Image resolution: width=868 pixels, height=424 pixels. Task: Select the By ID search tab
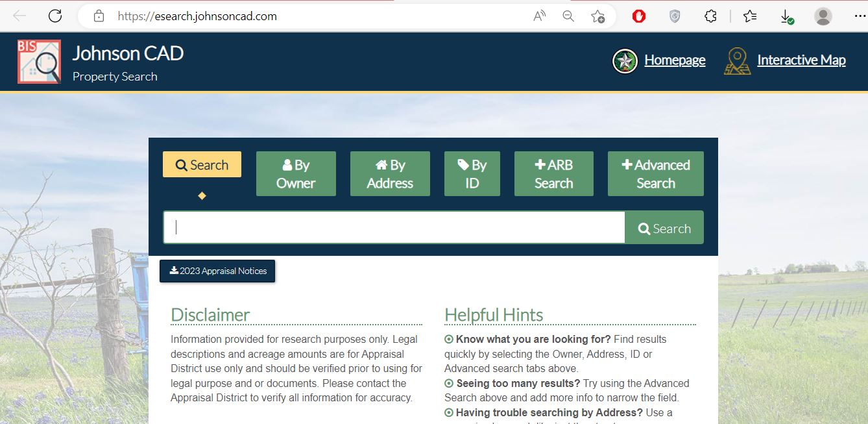(x=472, y=174)
